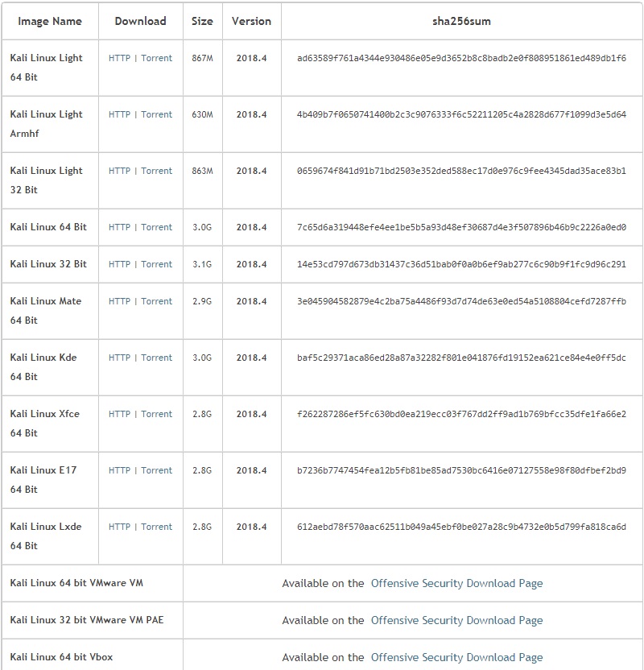
Task: Click Torrent for Kali Linux E17 64 Bit
Action: click(x=156, y=470)
